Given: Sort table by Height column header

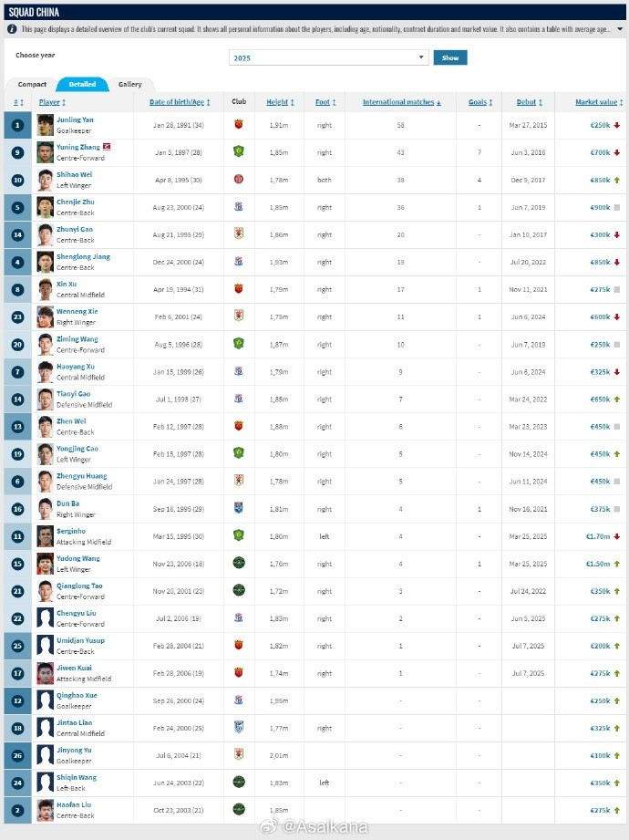Looking at the screenshot, I should (280, 102).
